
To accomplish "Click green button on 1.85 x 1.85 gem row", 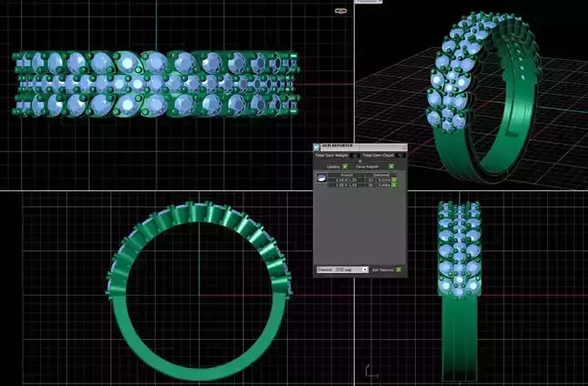I will (x=394, y=185).
